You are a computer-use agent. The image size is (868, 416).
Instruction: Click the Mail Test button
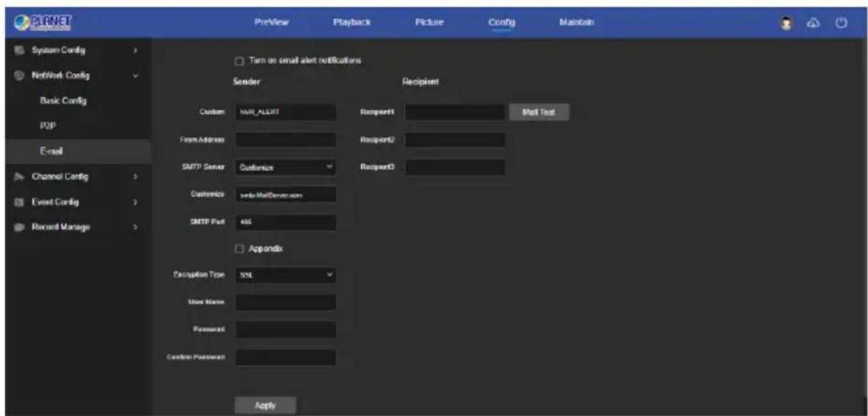540,111
